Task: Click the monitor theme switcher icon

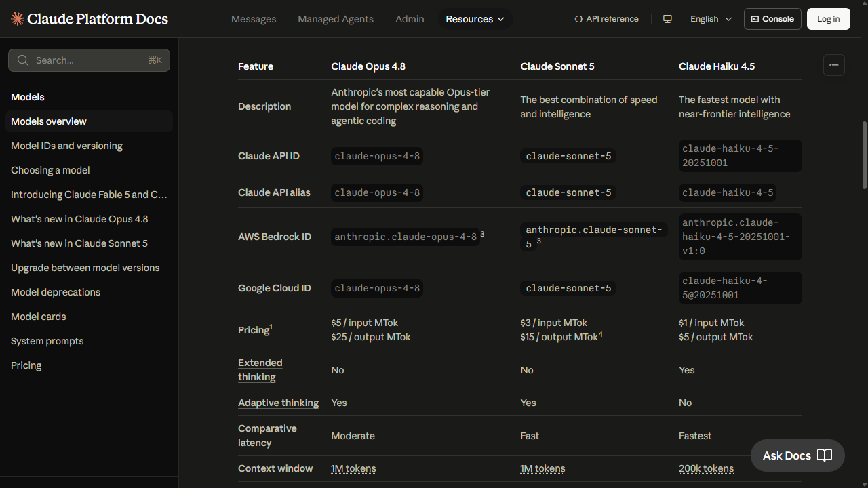Action: coord(667,19)
